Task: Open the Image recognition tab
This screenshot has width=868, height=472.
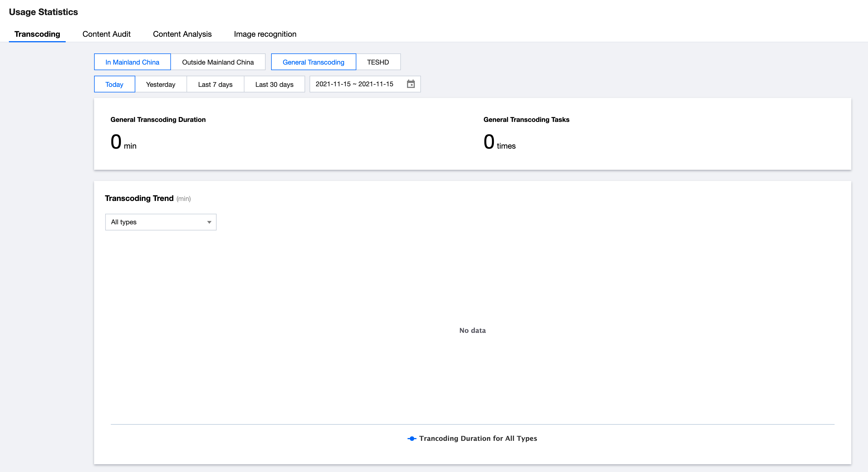Action: 265,34
